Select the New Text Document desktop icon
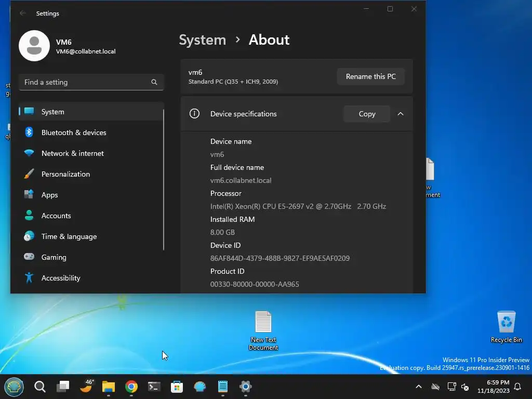 [263, 330]
